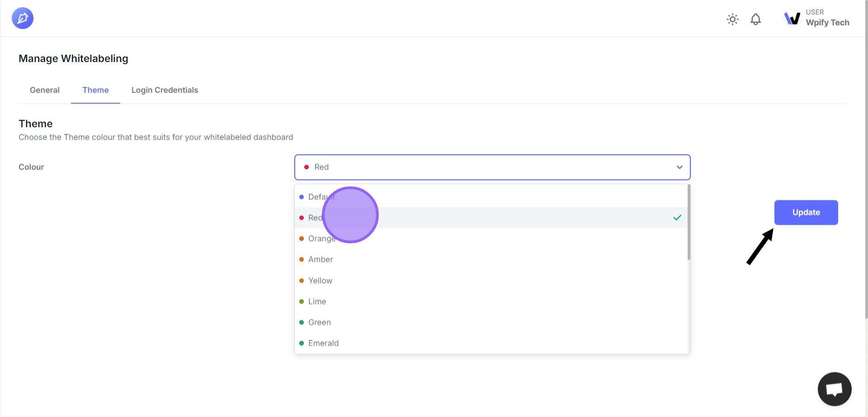The image size is (868, 417).
Task: Open the Login Credentials tab
Action: pyautogui.click(x=165, y=90)
